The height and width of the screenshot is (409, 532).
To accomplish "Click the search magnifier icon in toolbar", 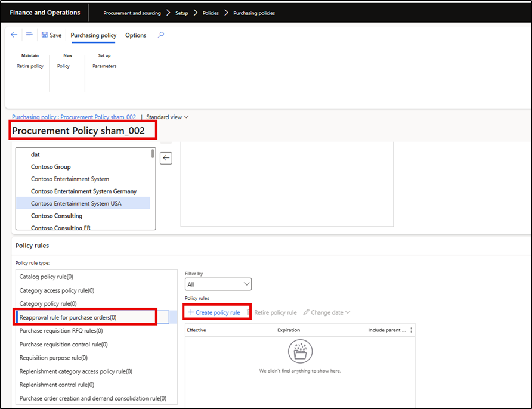I will click(161, 35).
